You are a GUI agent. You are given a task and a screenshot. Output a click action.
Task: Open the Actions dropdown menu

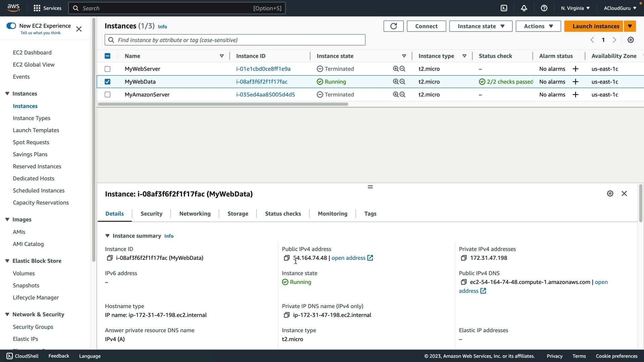click(538, 26)
